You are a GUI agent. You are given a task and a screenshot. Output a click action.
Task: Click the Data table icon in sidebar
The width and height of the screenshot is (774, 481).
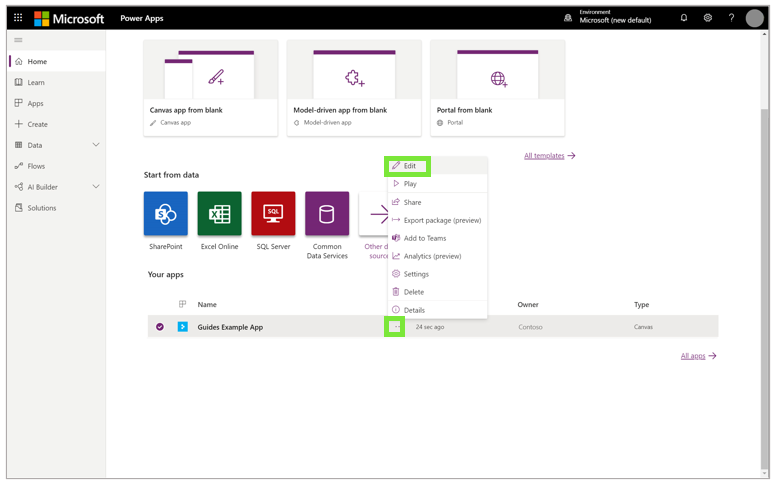click(x=19, y=145)
